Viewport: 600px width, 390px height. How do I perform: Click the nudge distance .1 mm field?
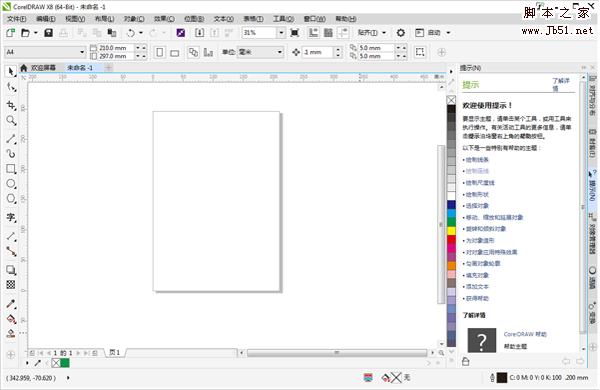pyautogui.click(x=318, y=52)
